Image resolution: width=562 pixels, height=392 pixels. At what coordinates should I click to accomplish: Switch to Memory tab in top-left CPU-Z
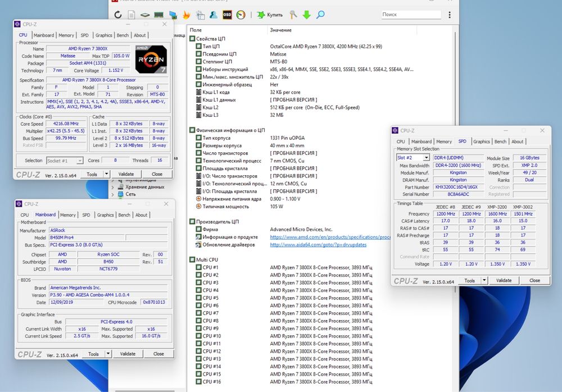[66, 35]
